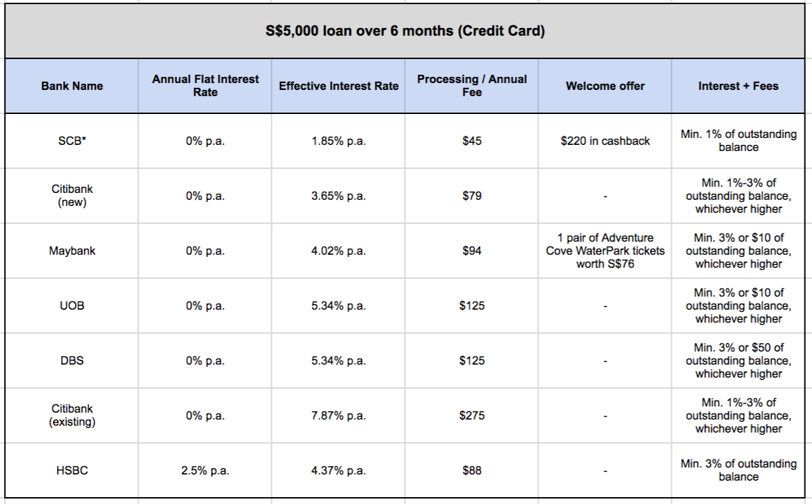Select the $275 processing fee cell
This screenshot has width=812, height=504.
coord(471,415)
